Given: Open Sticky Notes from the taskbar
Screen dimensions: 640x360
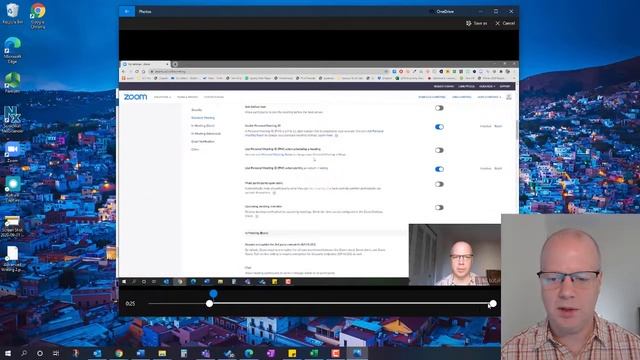Looking at the screenshot, I should [x=292, y=353].
